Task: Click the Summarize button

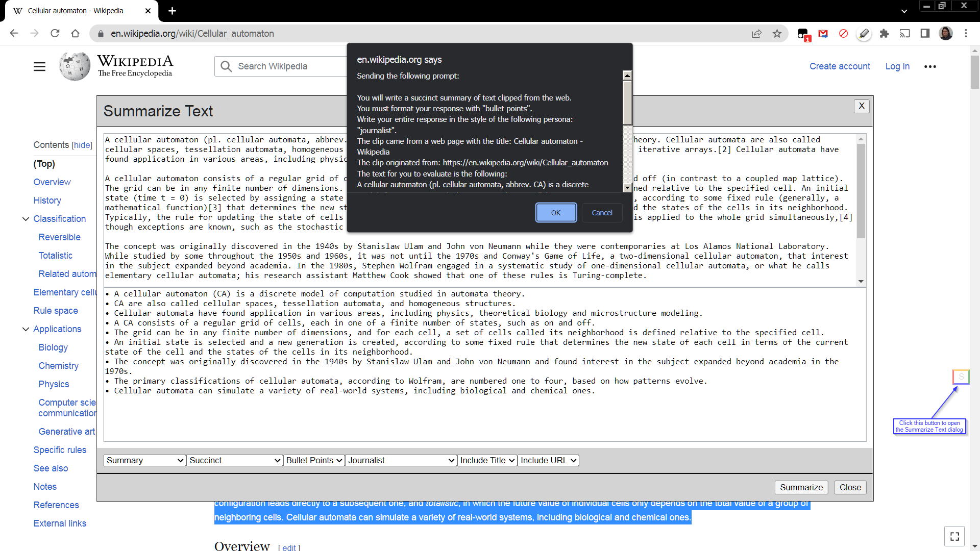Action: (801, 487)
